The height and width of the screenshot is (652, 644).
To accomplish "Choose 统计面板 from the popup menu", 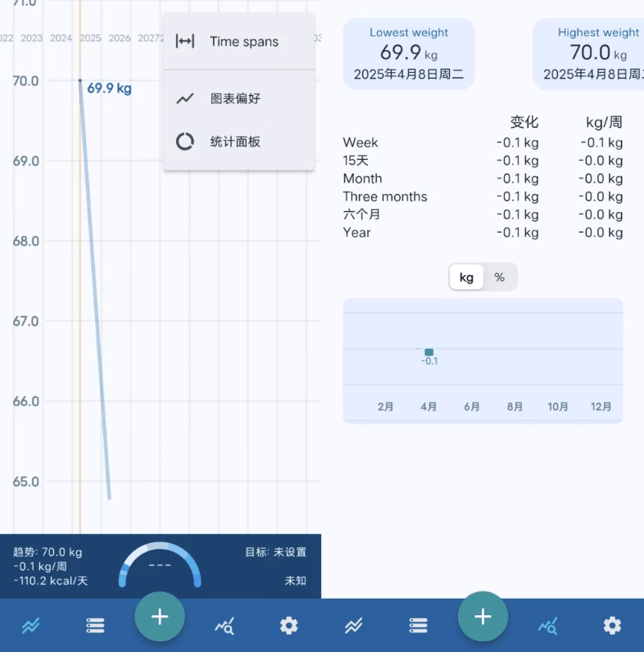I will (x=235, y=142).
